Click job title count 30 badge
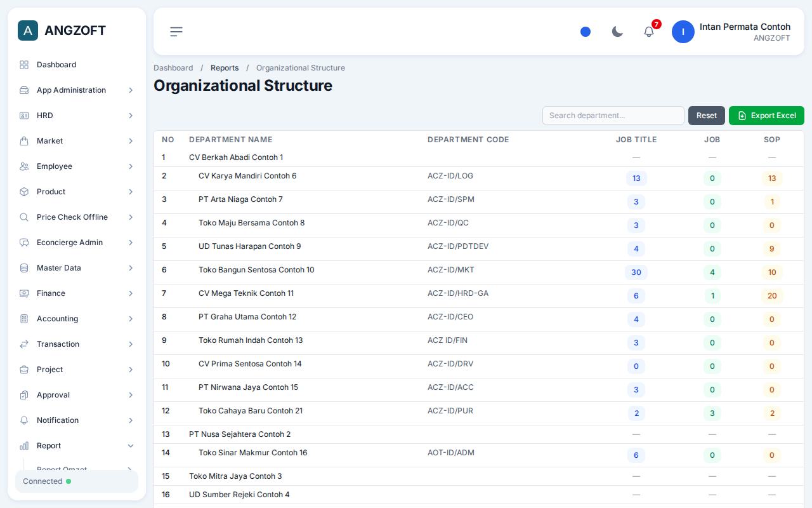This screenshot has height=508, width=812. coord(636,272)
